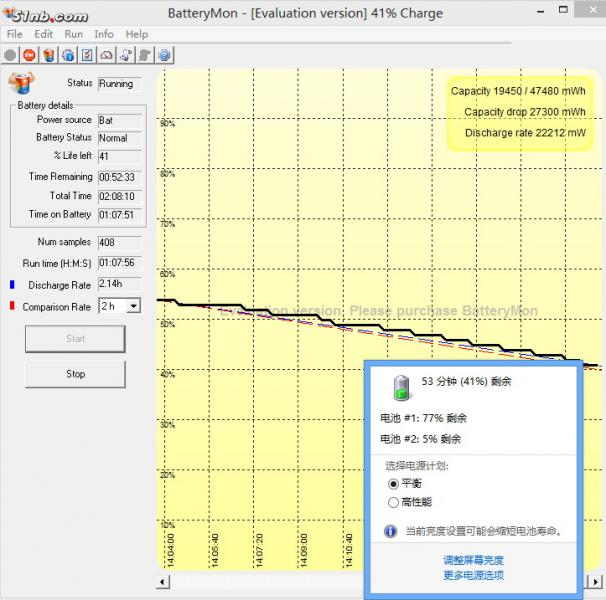The image size is (606, 600).
Task: Click the grey disabled start toolbar icon
Action: pyautogui.click(x=10, y=55)
